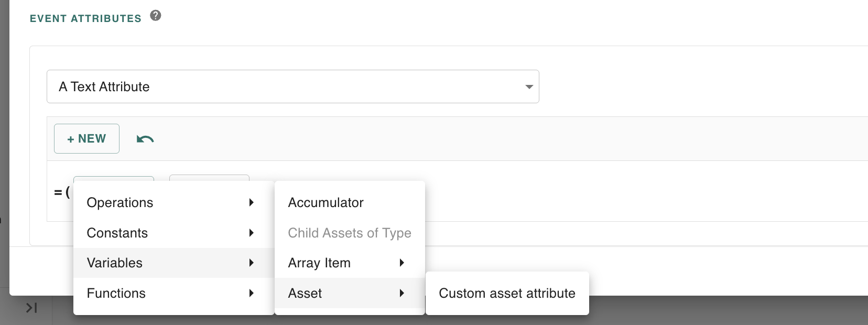
Task: Click the Event Attributes help icon
Action: (156, 16)
